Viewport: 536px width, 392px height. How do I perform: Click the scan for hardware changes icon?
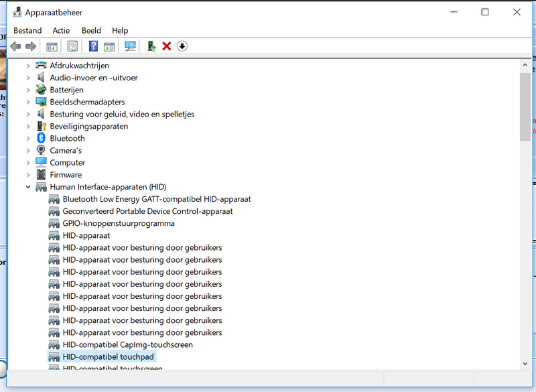click(x=130, y=46)
